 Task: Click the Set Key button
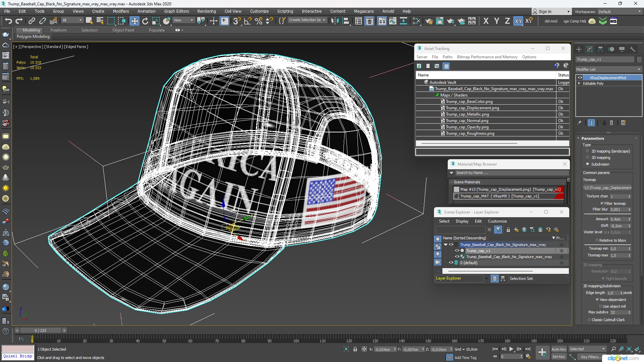point(559,357)
